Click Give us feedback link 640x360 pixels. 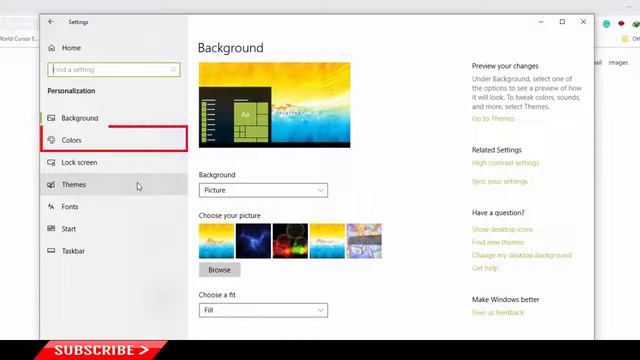click(498, 313)
